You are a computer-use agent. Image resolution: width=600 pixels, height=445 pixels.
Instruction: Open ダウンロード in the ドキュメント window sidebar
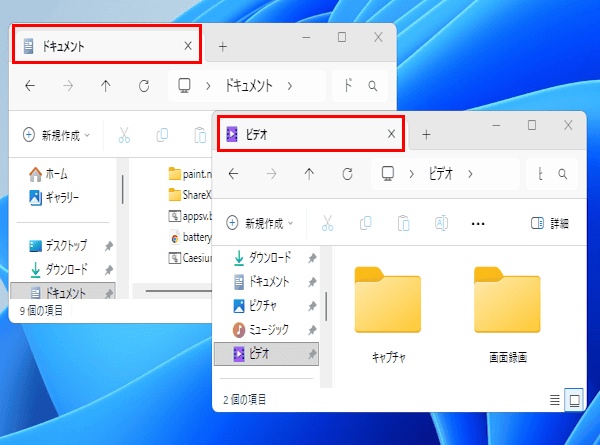tap(59, 269)
